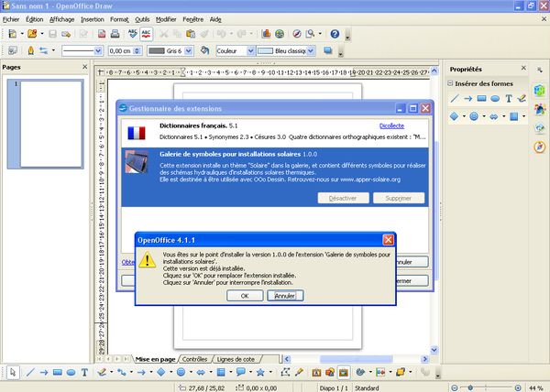Click the Help question mark icon
Image resolution: width=550 pixels, height=392 pixels.
click(335, 34)
